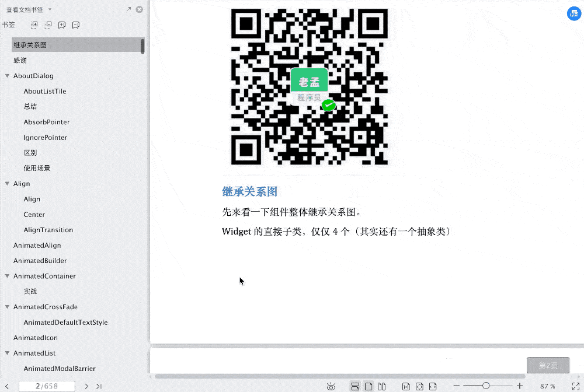The image size is (584, 392).
Task: Click the page number field 2/658
Action: 47,386
